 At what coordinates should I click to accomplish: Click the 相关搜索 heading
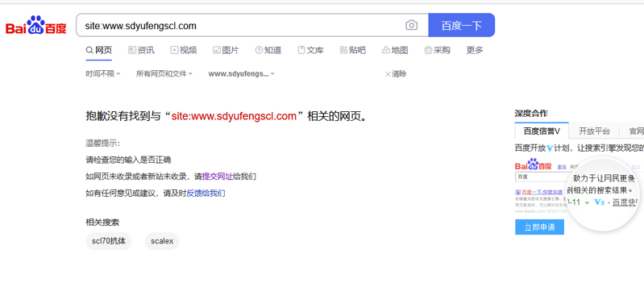(x=102, y=223)
